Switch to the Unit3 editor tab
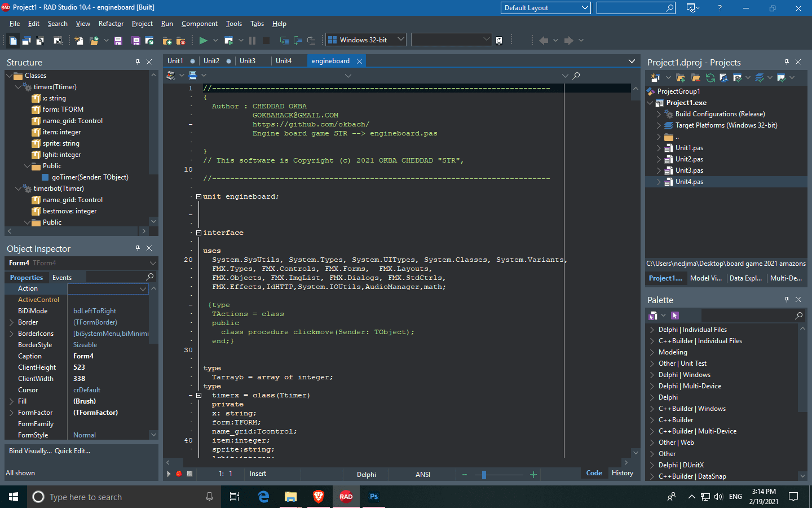The image size is (812, 508). (248, 61)
